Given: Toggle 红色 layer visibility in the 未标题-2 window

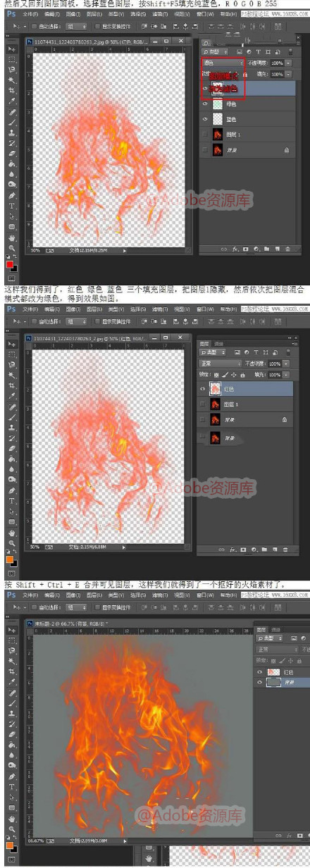Looking at the screenshot, I should [x=259, y=672].
